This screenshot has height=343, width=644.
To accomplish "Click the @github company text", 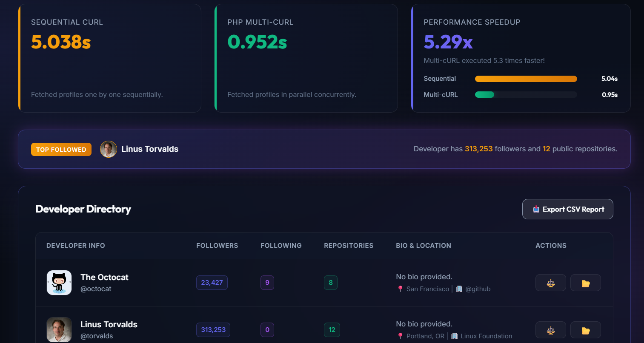I will tap(478, 289).
